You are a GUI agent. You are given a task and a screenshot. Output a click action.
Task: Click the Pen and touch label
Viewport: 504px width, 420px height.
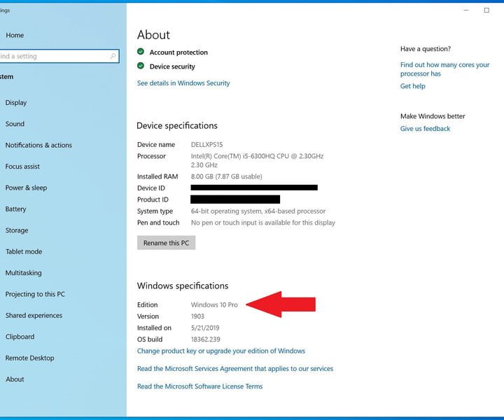click(x=158, y=223)
